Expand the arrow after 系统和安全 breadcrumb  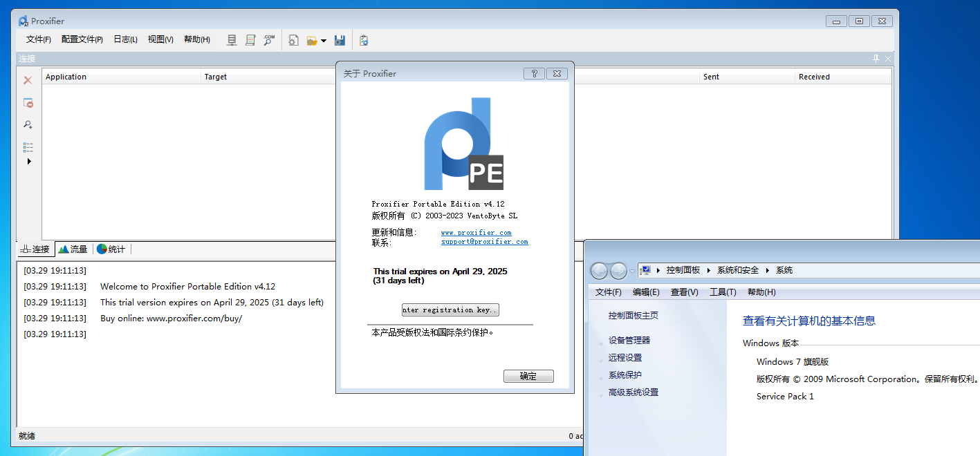pyautogui.click(x=768, y=270)
